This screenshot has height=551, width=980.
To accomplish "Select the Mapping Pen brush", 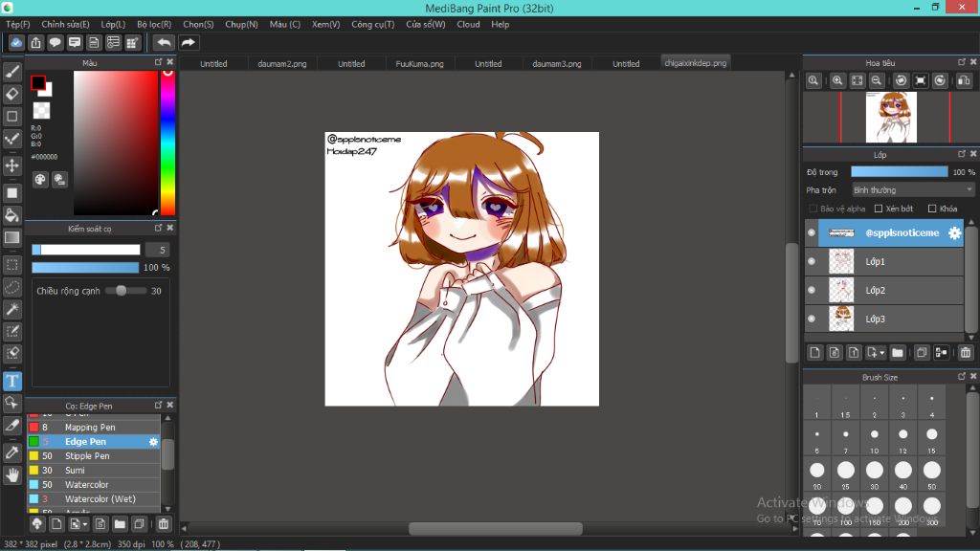I will pyautogui.click(x=94, y=428).
